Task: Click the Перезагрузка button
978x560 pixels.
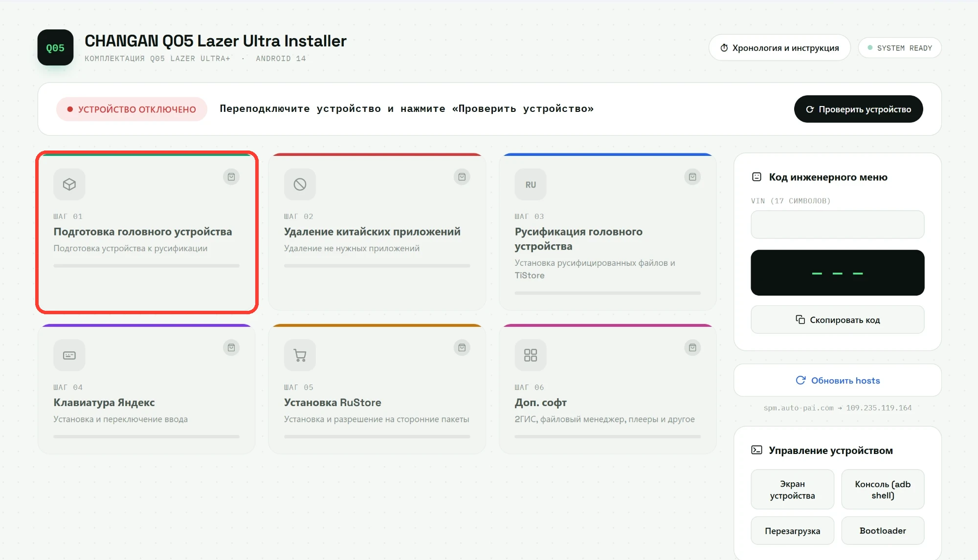Action: click(792, 531)
